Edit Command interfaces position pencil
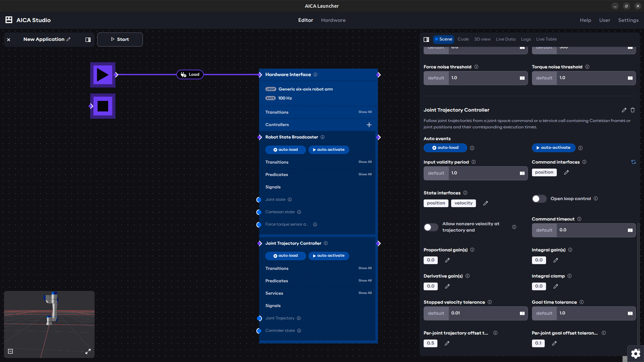 [566, 172]
